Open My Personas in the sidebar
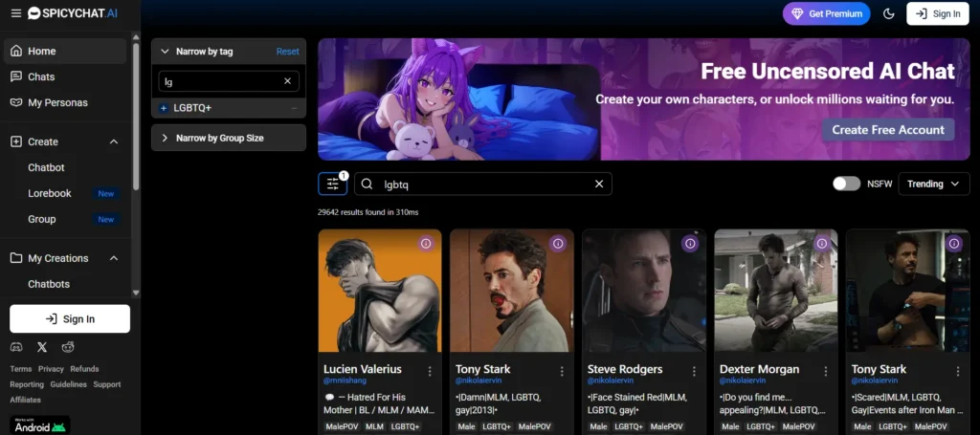Screen dimensions: 980x435 (x=57, y=102)
